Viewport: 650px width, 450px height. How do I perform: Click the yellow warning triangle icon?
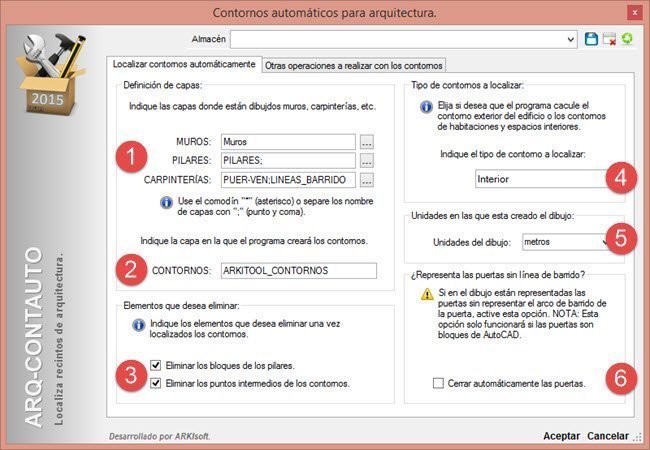coord(427,294)
